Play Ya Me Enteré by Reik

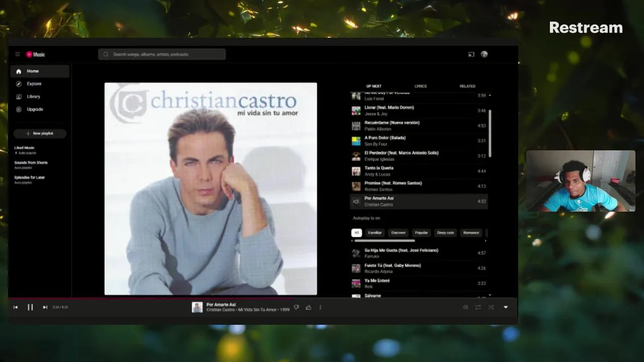point(419,283)
